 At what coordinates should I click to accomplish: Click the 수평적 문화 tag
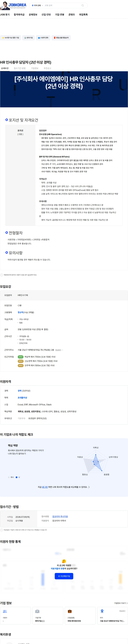[43, 38]
